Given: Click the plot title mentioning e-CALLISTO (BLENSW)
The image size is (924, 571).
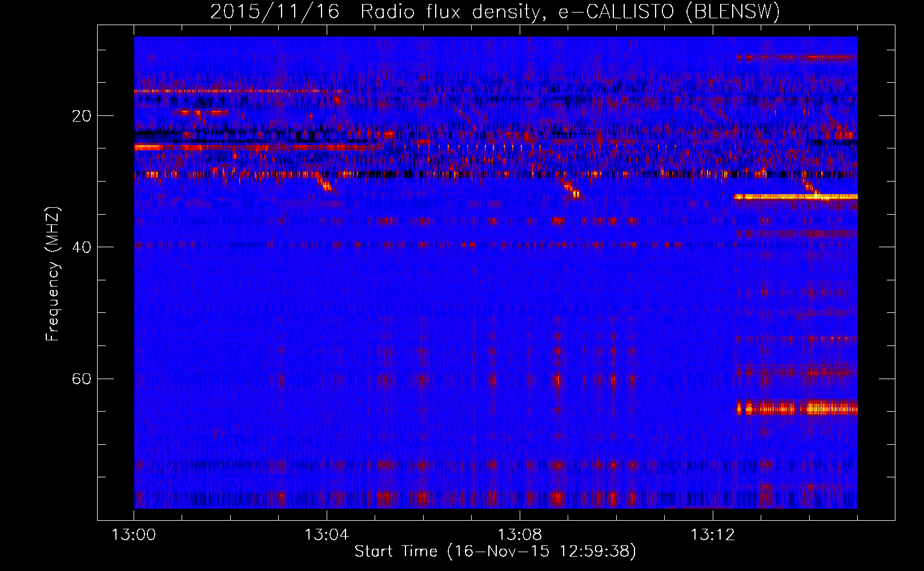Looking at the screenshot, I should click(x=495, y=11).
